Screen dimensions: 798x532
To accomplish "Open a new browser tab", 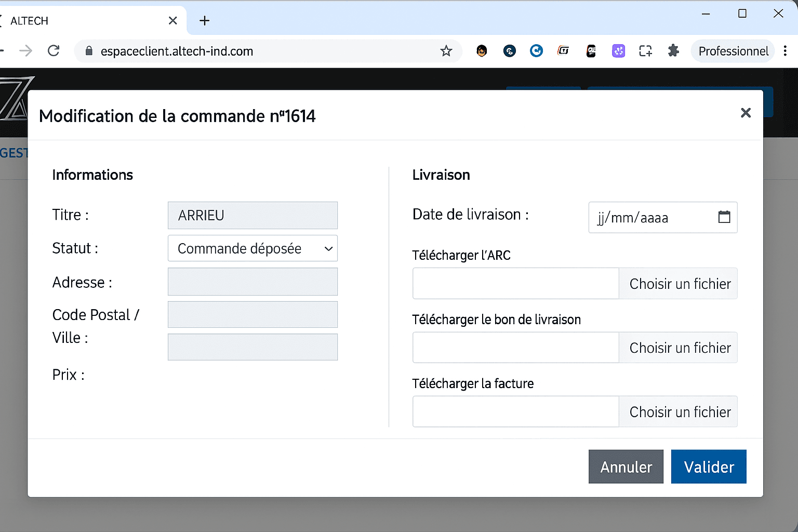I will click(205, 21).
